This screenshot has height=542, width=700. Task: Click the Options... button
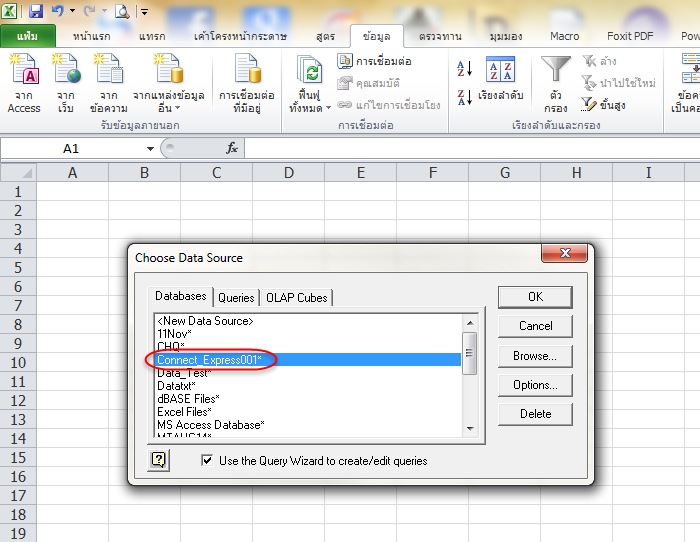pos(535,385)
